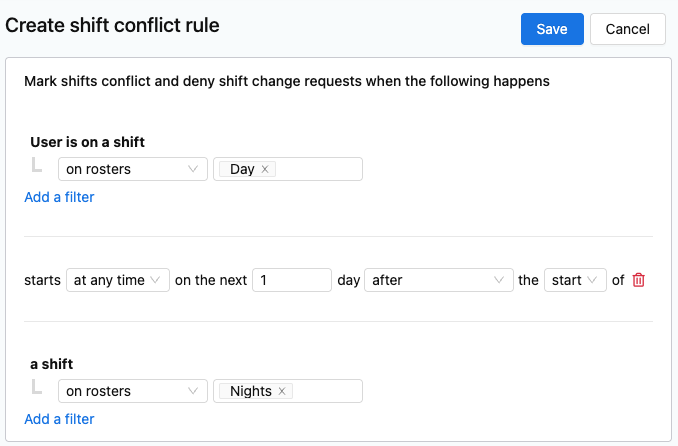Screen dimensions: 678x446
Task: Save the shift conflict rule
Action: coord(552,29)
